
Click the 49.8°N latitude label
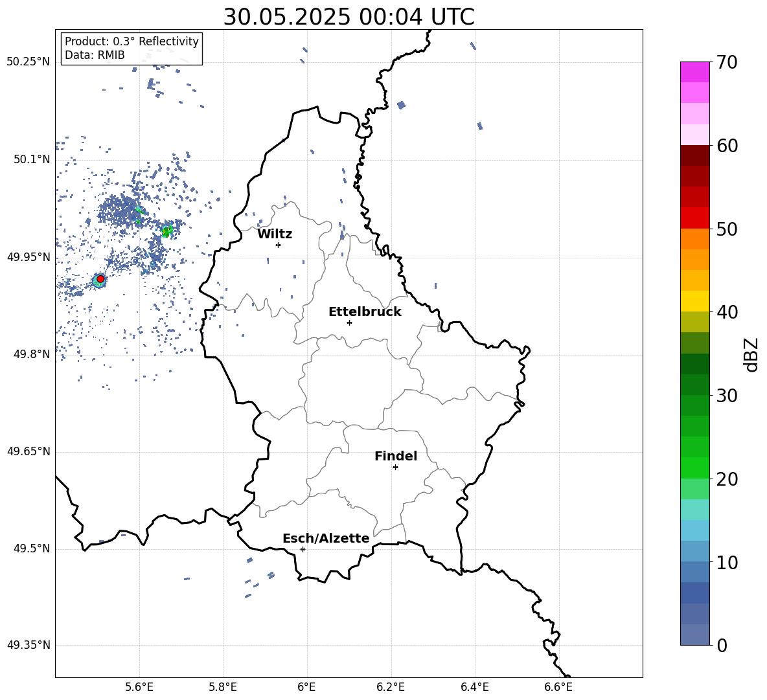pos(32,354)
